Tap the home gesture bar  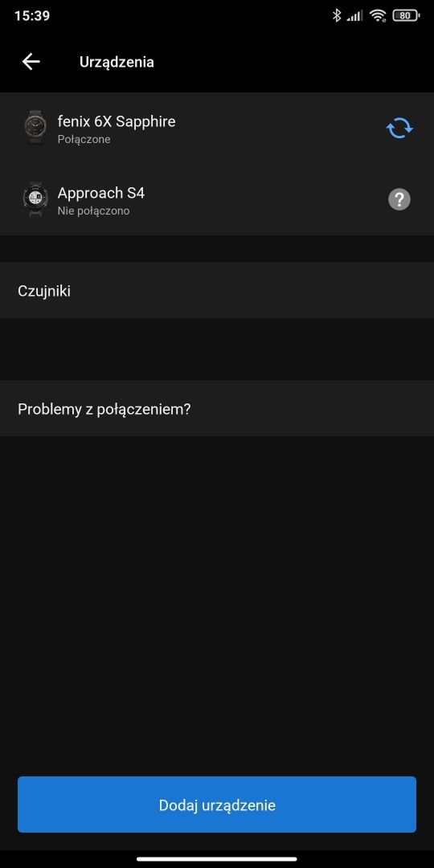[217, 858]
